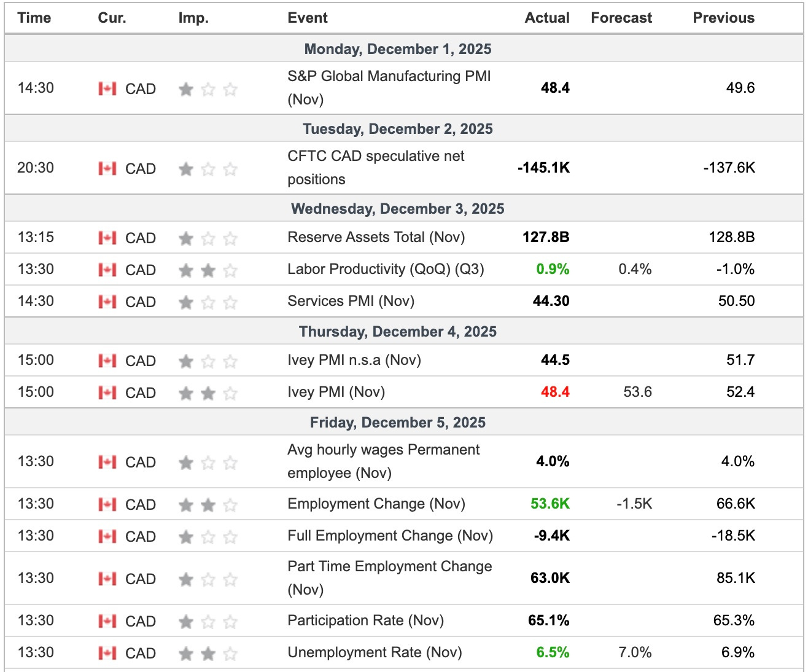Click the Time column header
The height and width of the screenshot is (672, 808).
[x=34, y=18]
